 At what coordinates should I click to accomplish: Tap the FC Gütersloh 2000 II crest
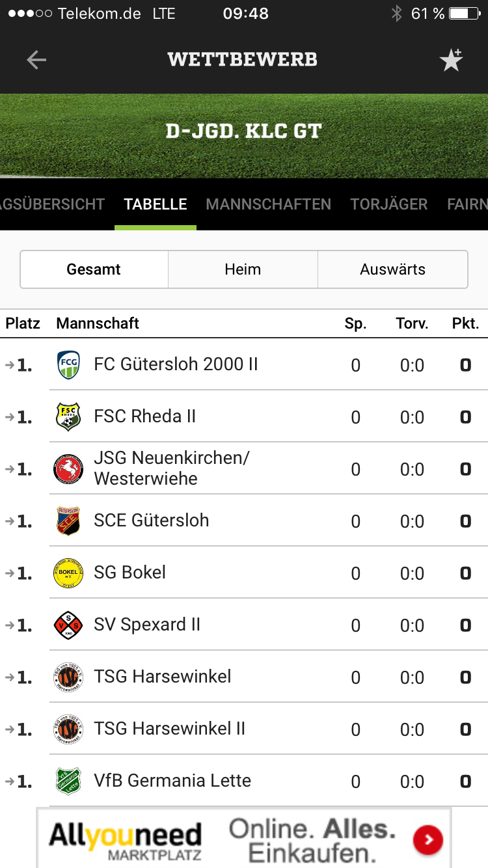(x=68, y=364)
